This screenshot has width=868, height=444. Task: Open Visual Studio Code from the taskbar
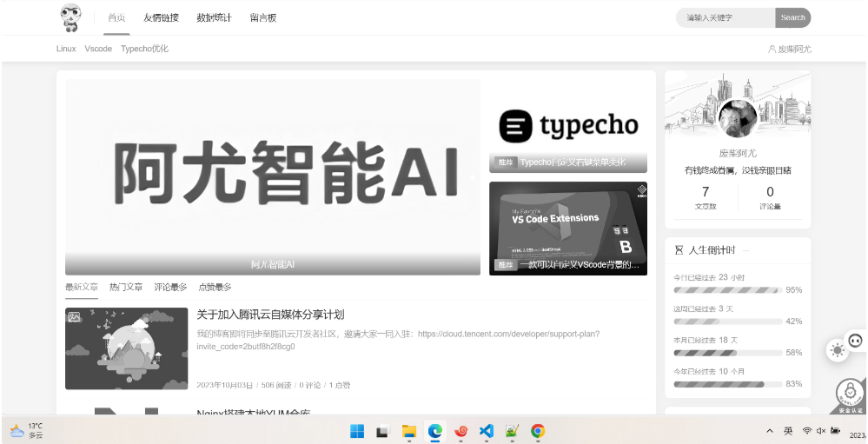coord(487,431)
